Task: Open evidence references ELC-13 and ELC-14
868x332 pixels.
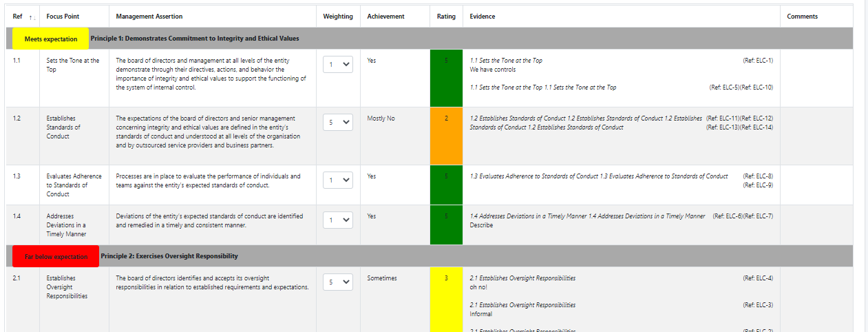Action: pyautogui.click(x=739, y=127)
